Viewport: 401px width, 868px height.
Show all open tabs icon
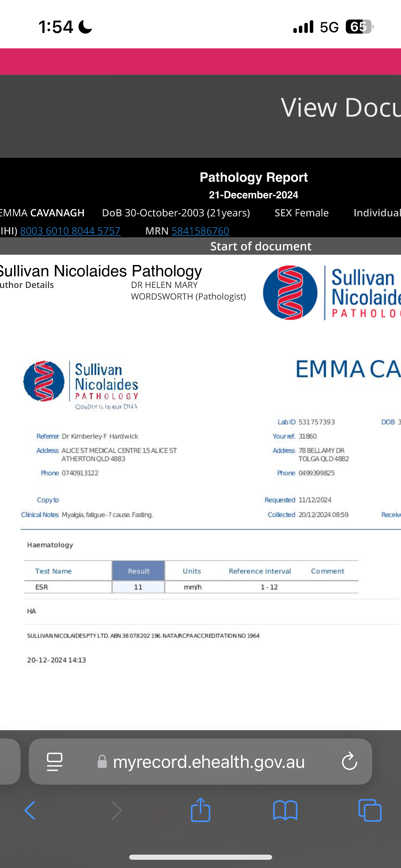[369, 810]
